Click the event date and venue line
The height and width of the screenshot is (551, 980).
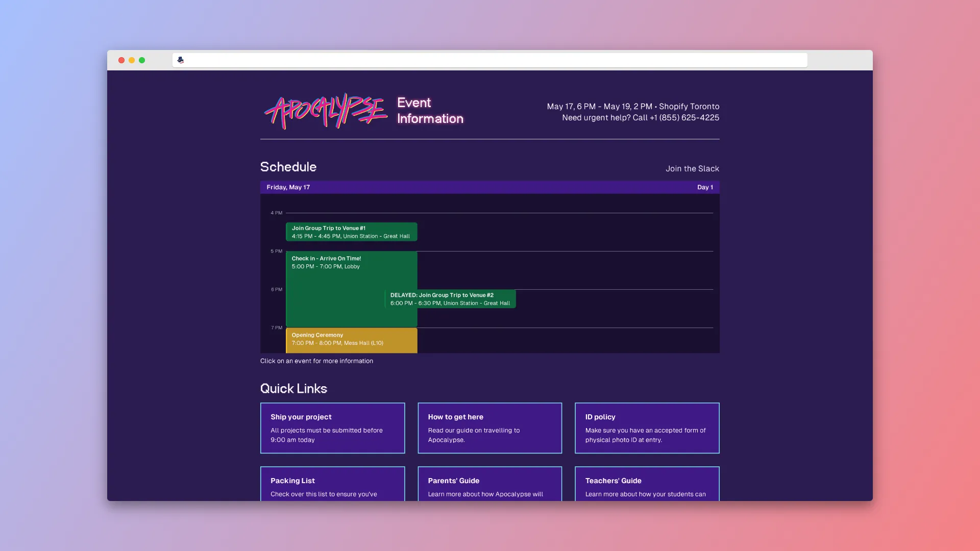[633, 107]
